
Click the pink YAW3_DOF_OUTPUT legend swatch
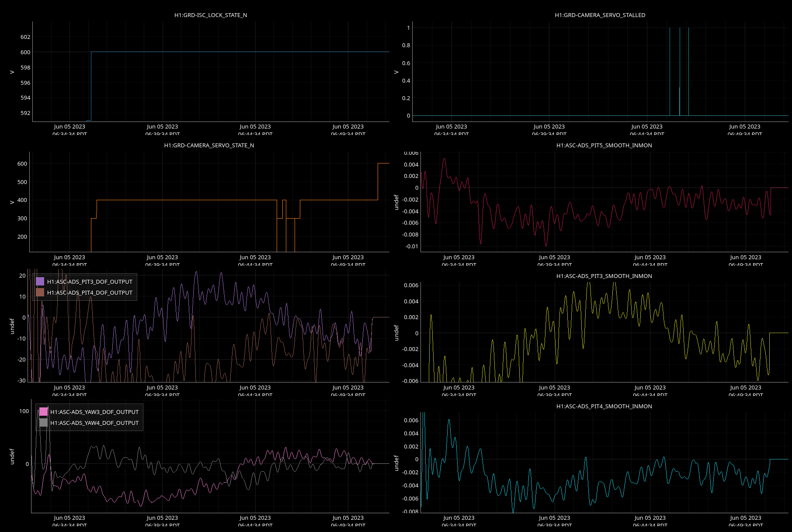tap(43, 412)
